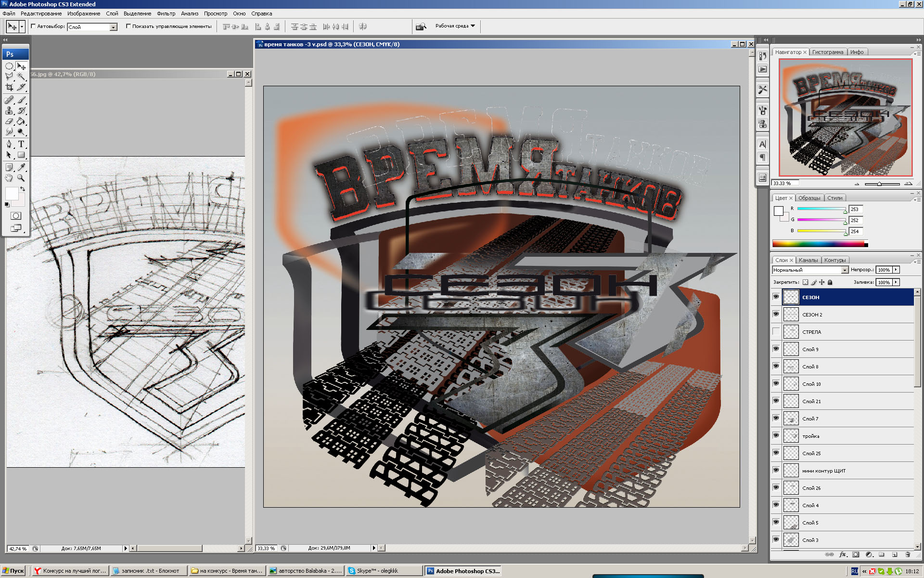Select the Hand tool

(x=9, y=178)
